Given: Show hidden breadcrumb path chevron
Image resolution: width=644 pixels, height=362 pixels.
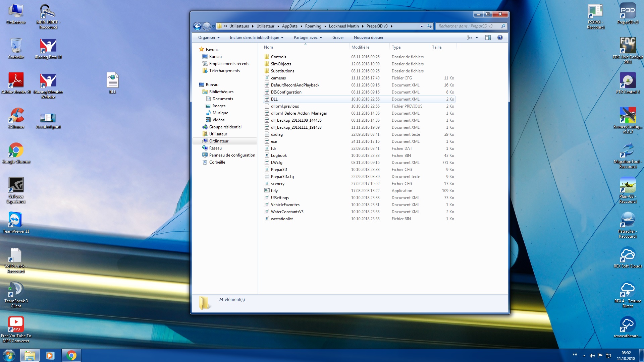Looking at the screenshot, I should [x=225, y=26].
